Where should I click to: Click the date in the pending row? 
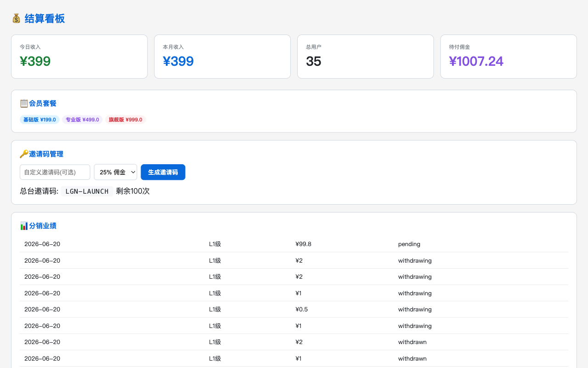(42, 244)
